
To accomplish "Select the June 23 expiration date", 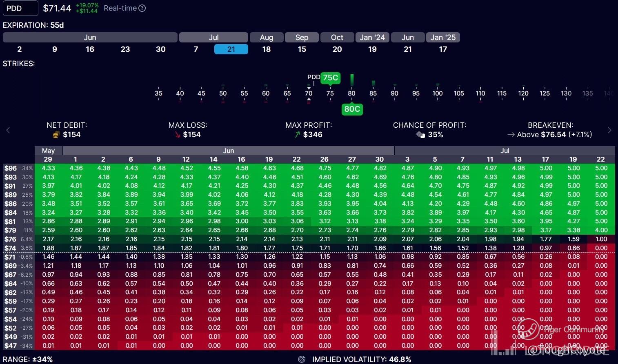I will [x=125, y=49].
